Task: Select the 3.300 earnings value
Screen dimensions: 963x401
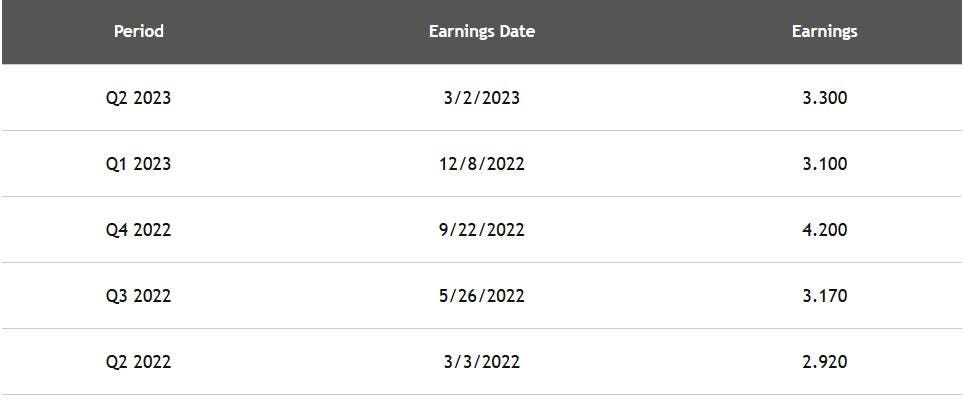Action: 824,98
